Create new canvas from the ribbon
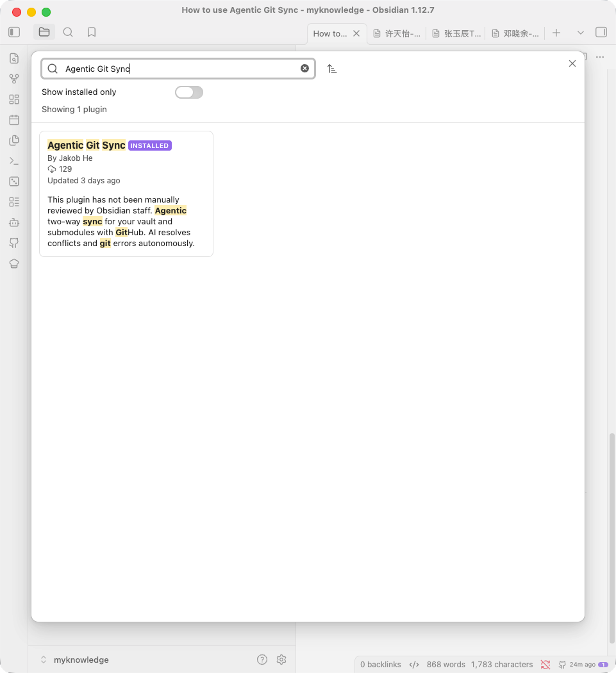This screenshot has height=673, width=616. coord(14,99)
